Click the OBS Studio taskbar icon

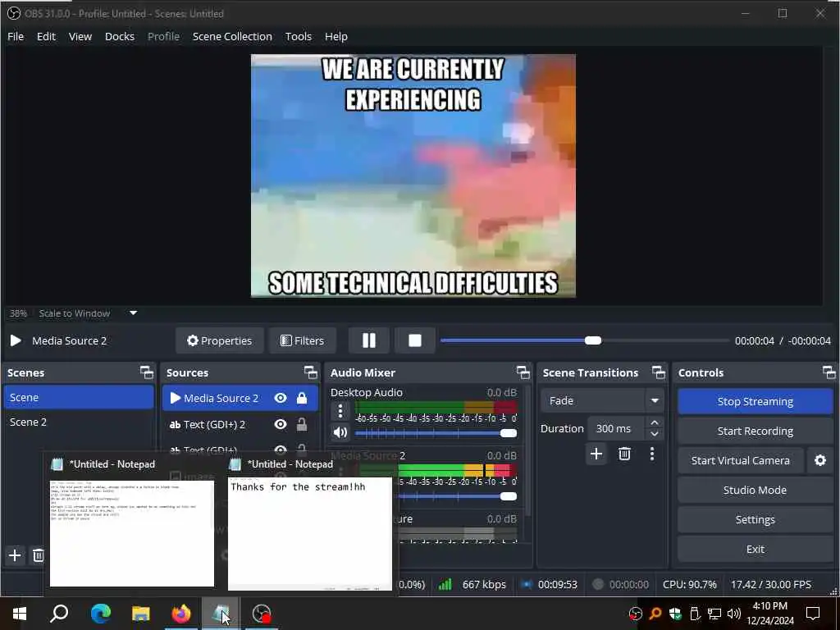tap(262, 614)
